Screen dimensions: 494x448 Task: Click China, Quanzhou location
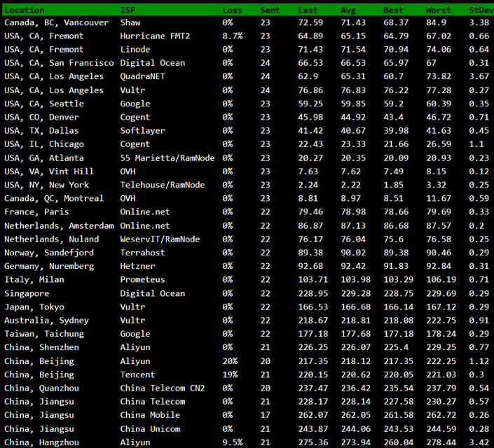(41, 388)
